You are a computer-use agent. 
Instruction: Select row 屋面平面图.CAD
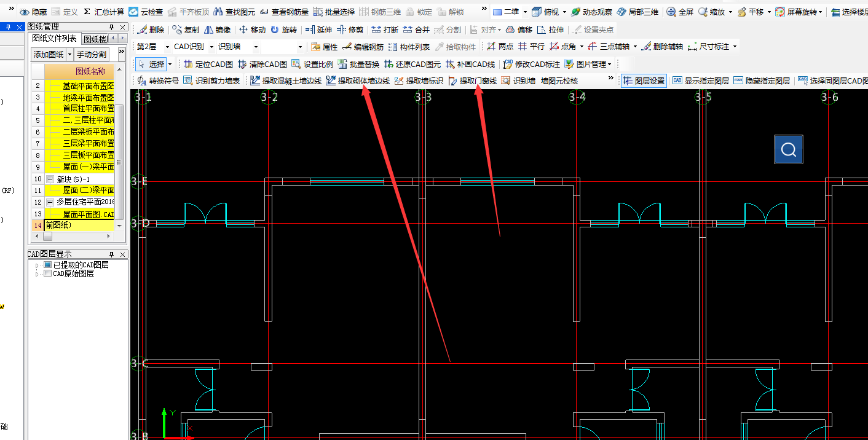[78, 214]
